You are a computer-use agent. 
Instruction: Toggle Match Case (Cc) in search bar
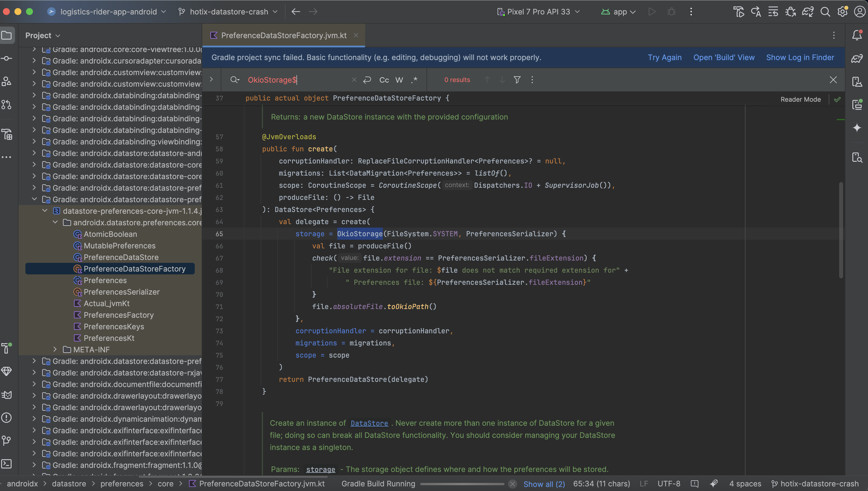[x=384, y=80]
